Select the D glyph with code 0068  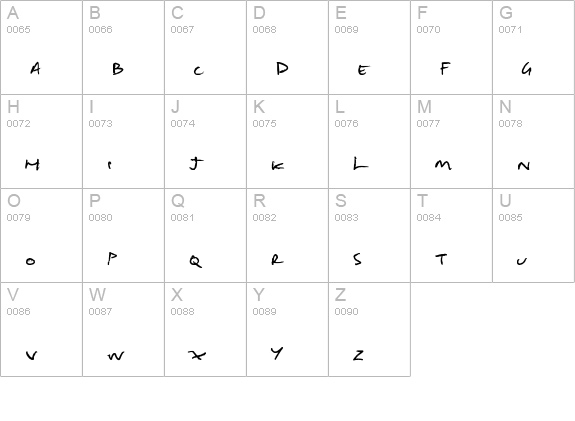288,47
